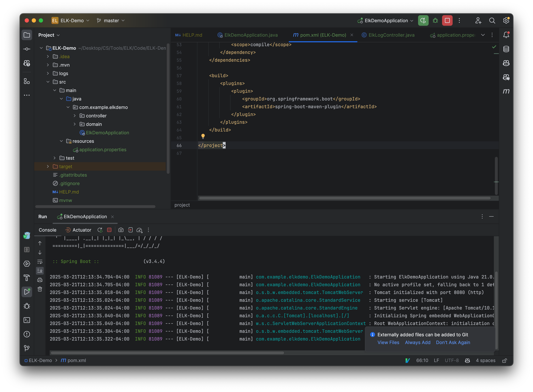Open the Debug tool window (bug icon)
This screenshot has height=392, width=533.
(27, 306)
